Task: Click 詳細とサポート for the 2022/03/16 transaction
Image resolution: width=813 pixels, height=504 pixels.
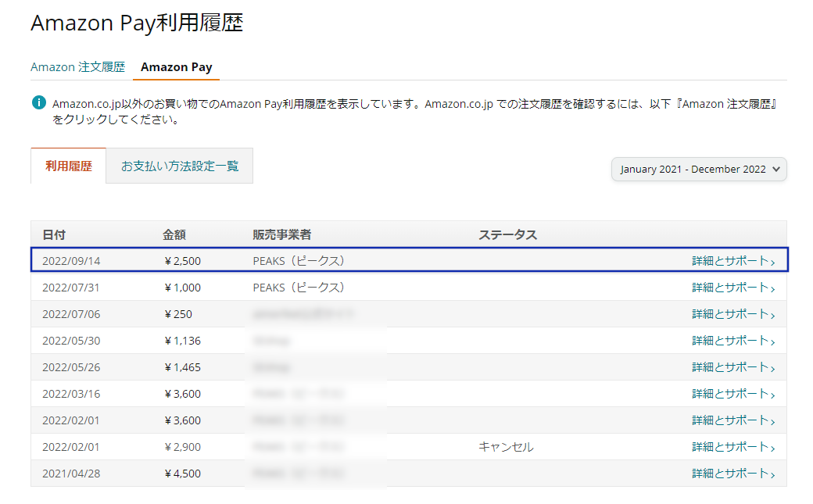Action: [733, 394]
